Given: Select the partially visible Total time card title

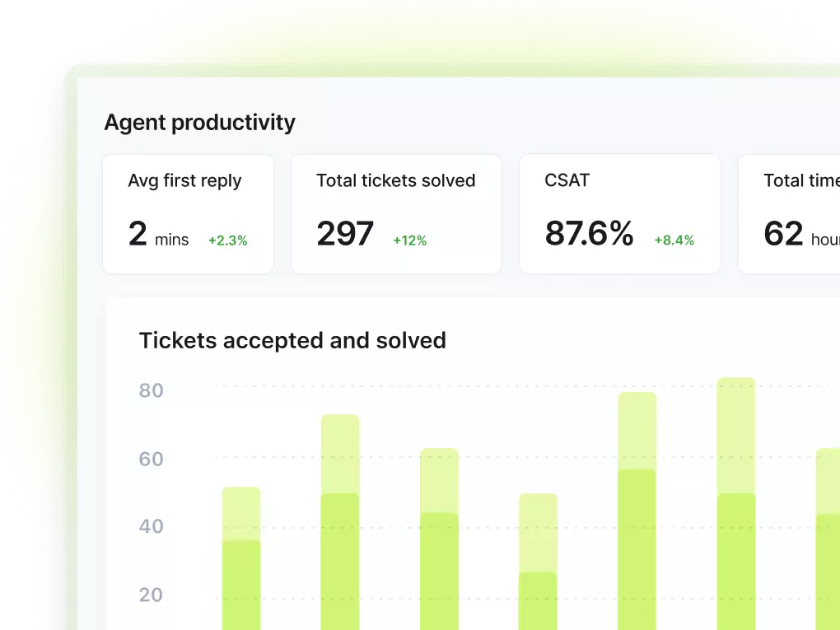Looking at the screenshot, I should (x=800, y=181).
